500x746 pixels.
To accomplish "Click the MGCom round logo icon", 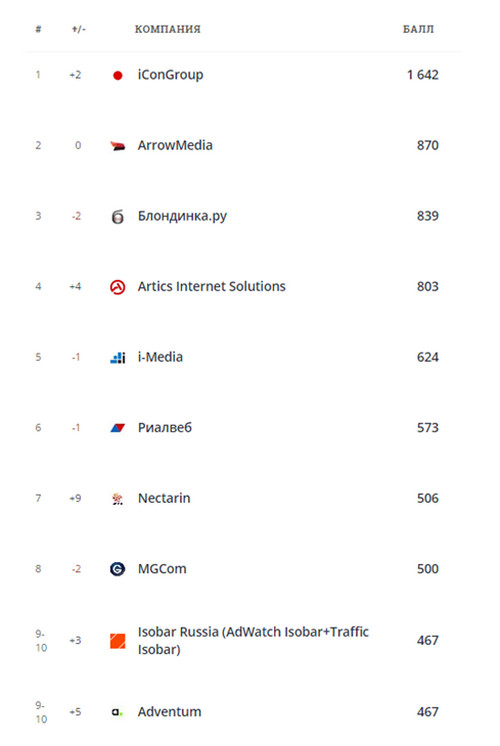I will click(118, 569).
